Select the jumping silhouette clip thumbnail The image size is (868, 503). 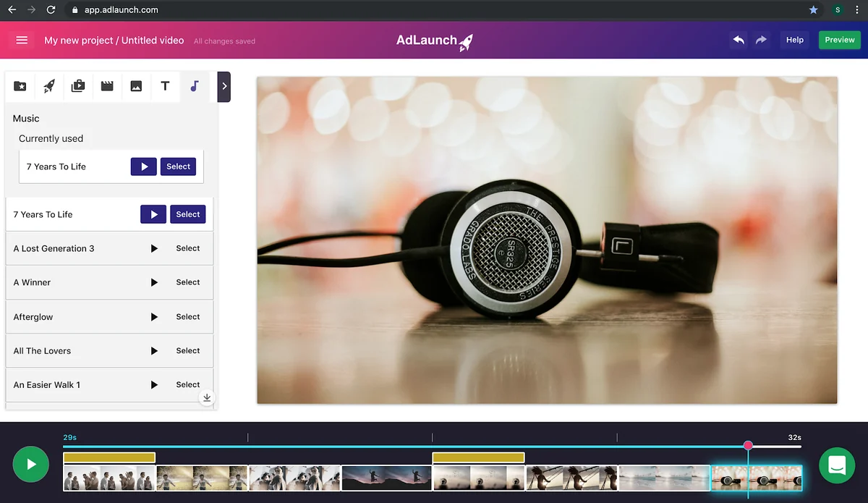[x=386, y=478]
